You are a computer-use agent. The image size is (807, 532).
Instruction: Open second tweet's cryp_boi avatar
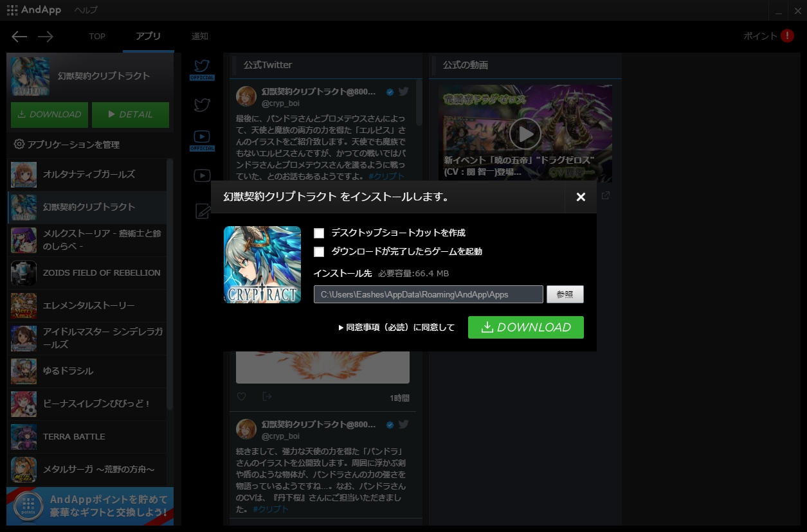click(x=246, y=429)
